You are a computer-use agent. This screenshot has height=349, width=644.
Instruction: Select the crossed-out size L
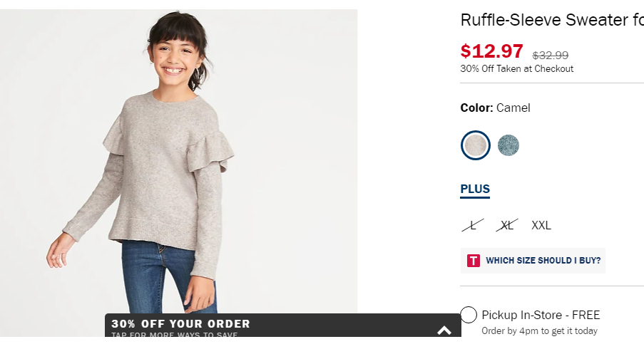click(x=473, y=225)
